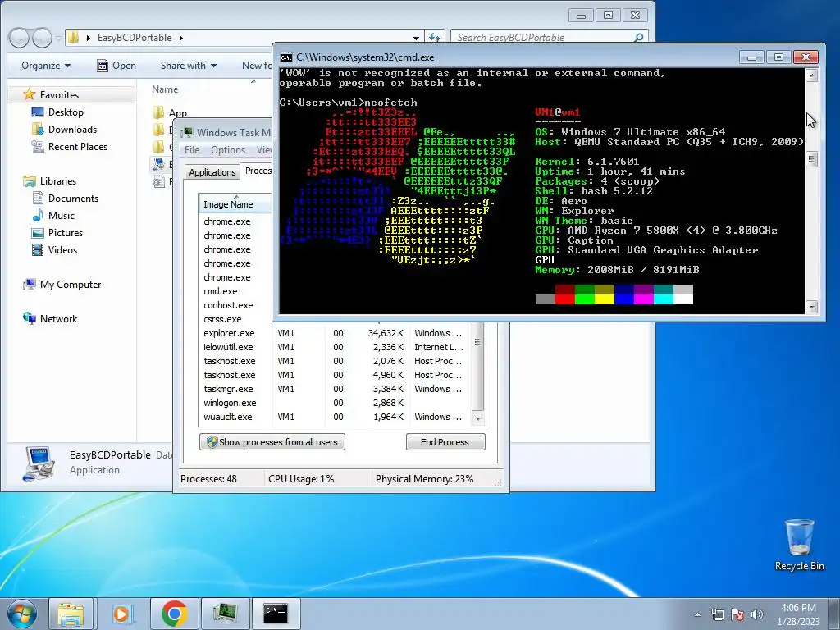This screenshot has width=840, height=630.
Task: Switch to the Applications tab
Action: [212, 172]
